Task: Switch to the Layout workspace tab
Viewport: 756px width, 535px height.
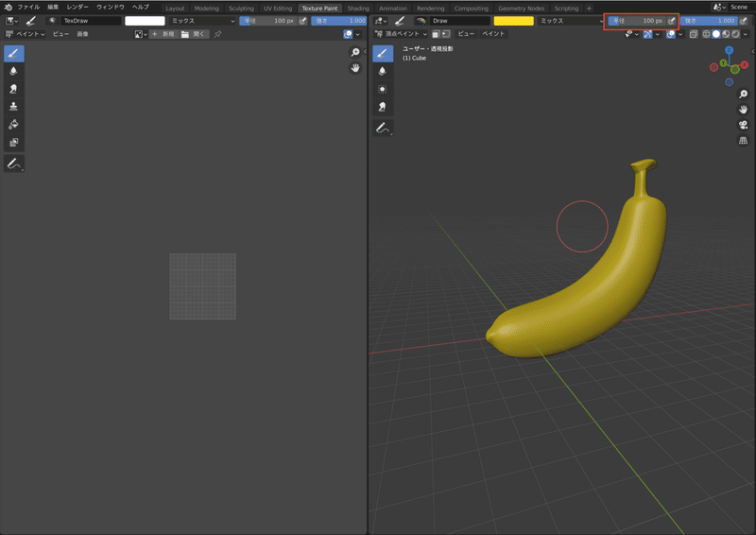Action: pyautogui.click(x=175, y=9)
